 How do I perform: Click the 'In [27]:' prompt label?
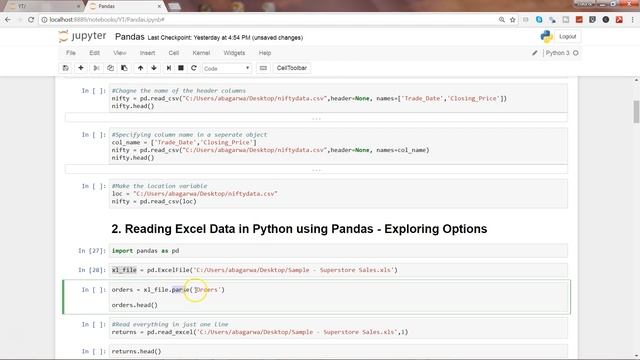click(92, 251)
